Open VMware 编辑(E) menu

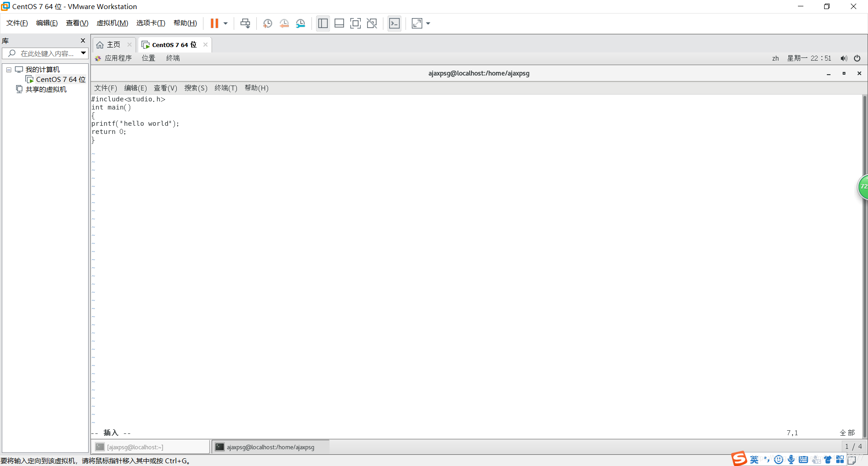tap(47, 23)
